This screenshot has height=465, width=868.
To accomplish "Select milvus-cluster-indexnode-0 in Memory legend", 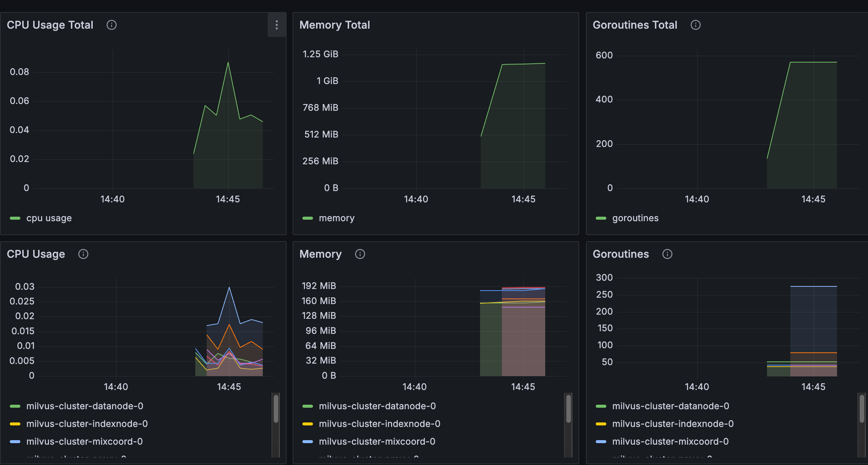I will (379, 424).
